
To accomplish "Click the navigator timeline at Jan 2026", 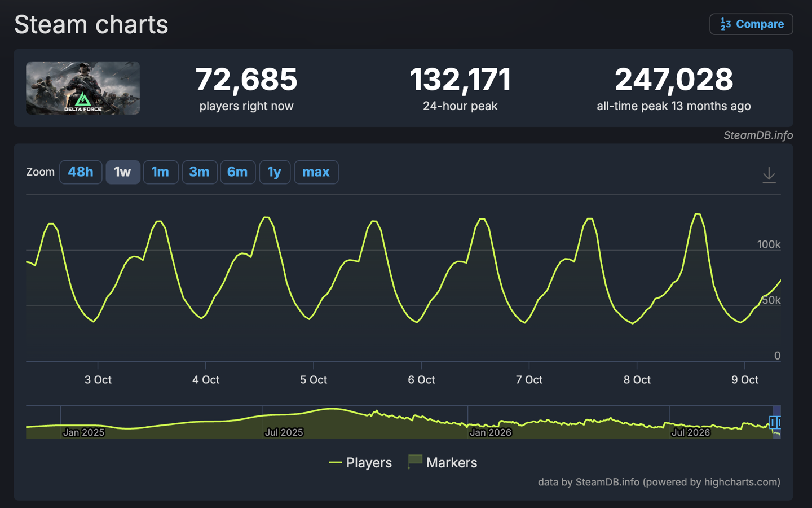I will [x=490, y=432].
